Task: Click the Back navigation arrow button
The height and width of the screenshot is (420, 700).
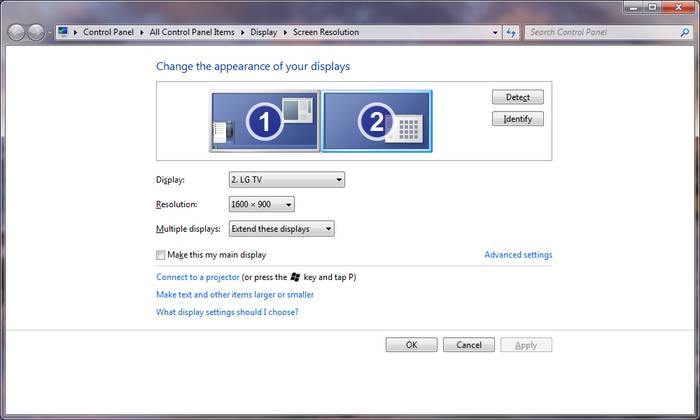Action: coord(17,32)
